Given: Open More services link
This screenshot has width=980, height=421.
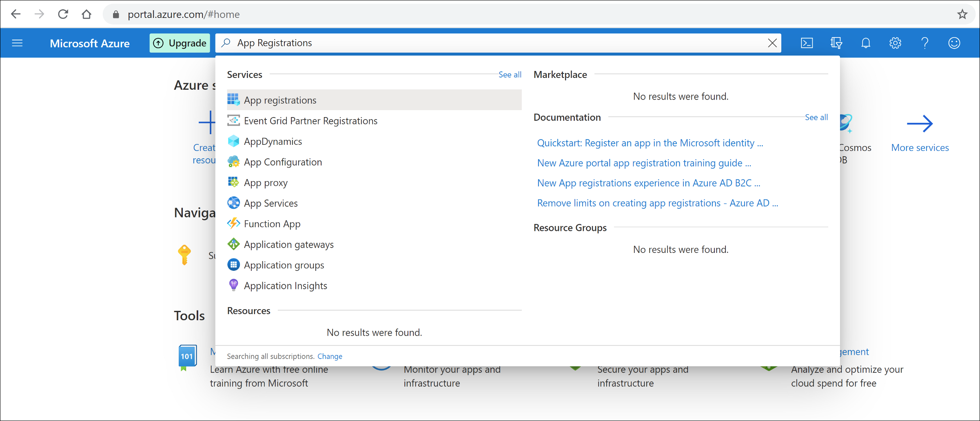Looking at the screenshot, I should coord(920,148).
